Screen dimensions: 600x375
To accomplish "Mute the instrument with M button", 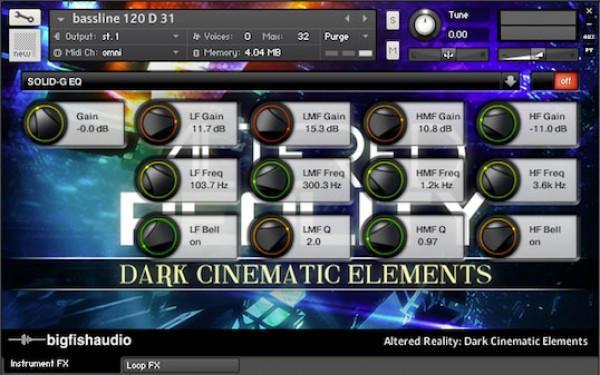I will point(393,51).
